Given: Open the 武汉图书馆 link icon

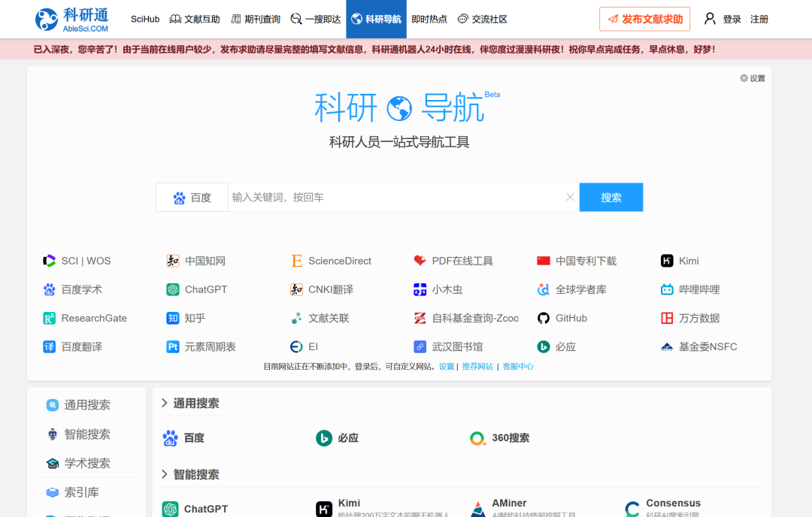Looking at the screenshot, I should tap(420, 346).
